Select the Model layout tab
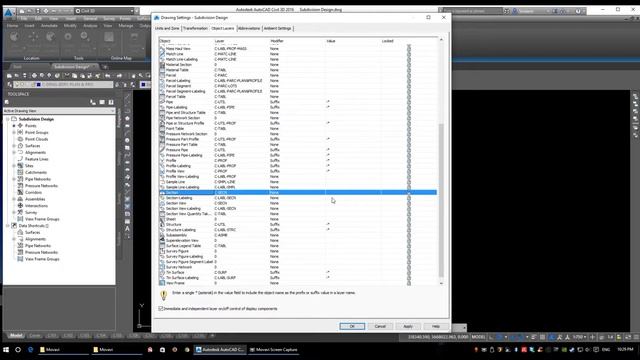Image resolution: width=640 pixels, height=360 pixels. [16, 336]
